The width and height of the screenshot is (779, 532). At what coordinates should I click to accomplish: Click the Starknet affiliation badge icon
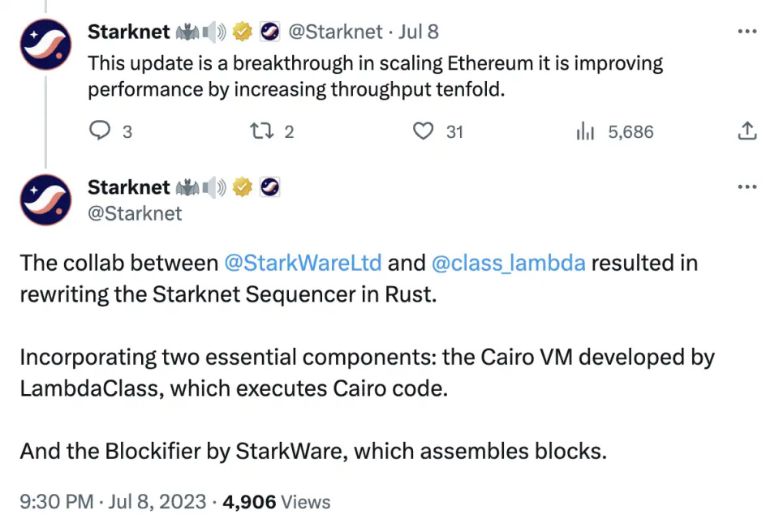[269, 31]
